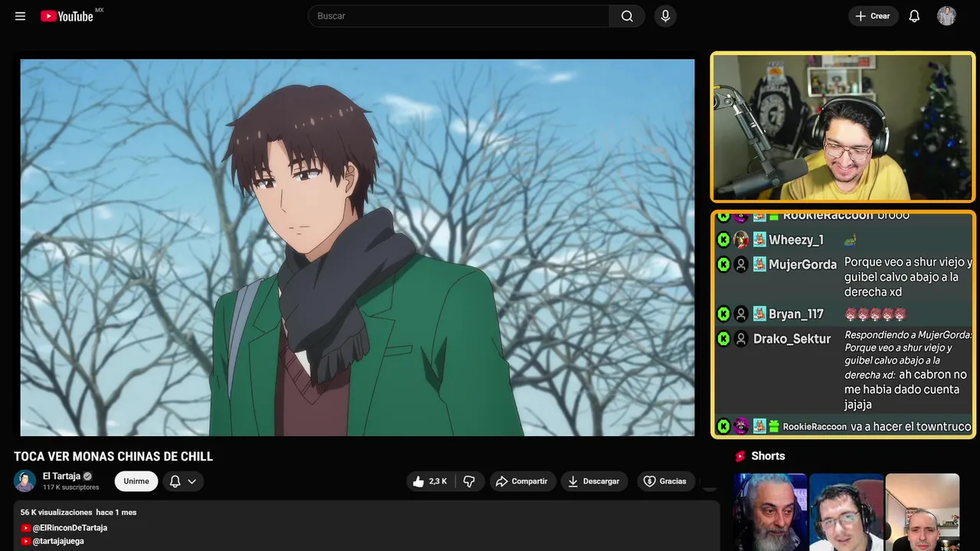
Task: Click video title TOCA VER MONAS CHINAS
Action: point(113,457)
